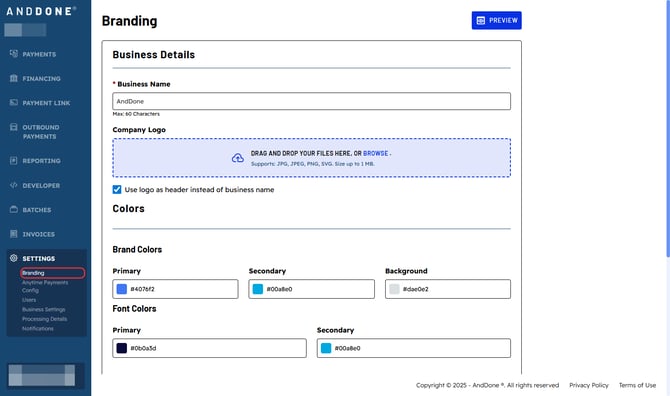The image size is (670, 396).
Task: Open the Brand Background color swatch
Action: pyautogui.click(x=394, y=289)
